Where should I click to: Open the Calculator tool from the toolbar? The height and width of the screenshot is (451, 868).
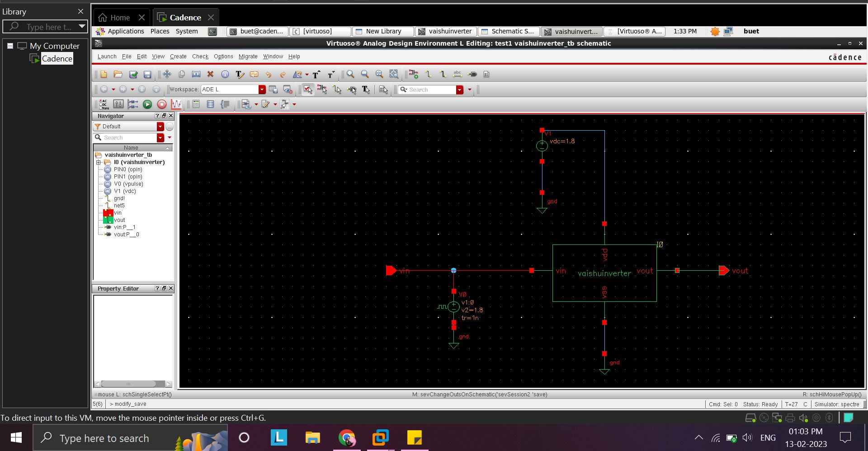pos(195,104)
